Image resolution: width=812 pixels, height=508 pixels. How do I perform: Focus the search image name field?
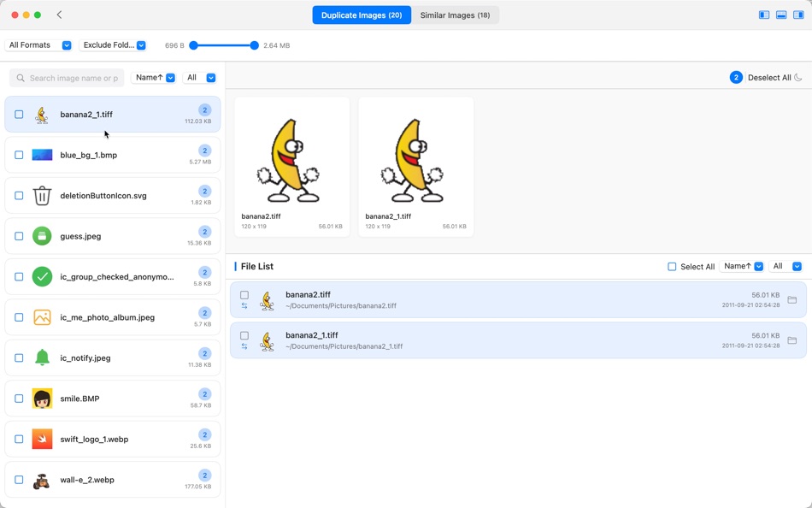[67, 79]
